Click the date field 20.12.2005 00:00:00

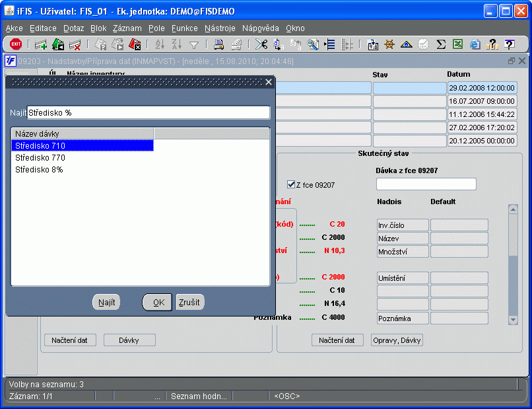point(482,141)
